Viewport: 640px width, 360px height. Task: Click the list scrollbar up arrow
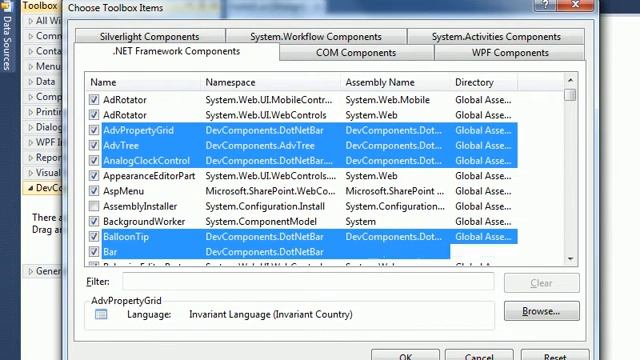(x=570, y=80)
